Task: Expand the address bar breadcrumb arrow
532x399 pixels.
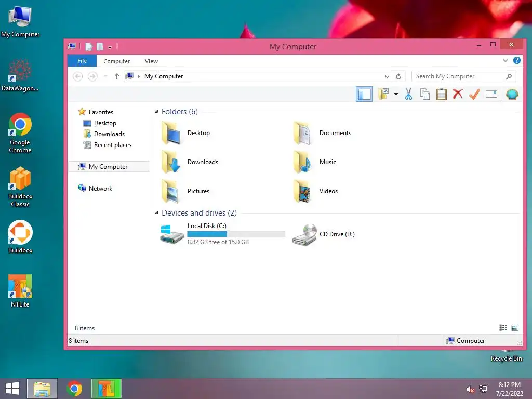Action: (x=138, y=76)
